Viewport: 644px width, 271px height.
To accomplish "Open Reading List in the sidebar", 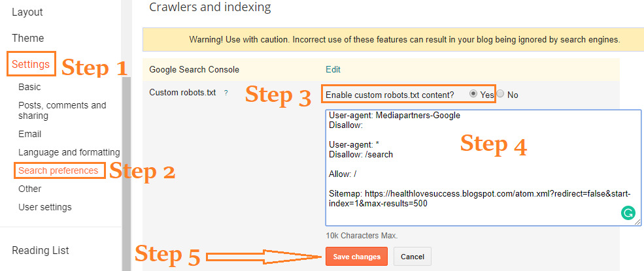I will click(x=41, y=250).
